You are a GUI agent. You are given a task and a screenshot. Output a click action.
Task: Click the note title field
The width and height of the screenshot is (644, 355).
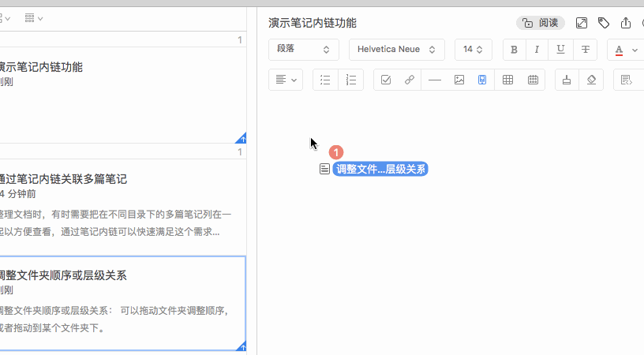coord(313,23)
